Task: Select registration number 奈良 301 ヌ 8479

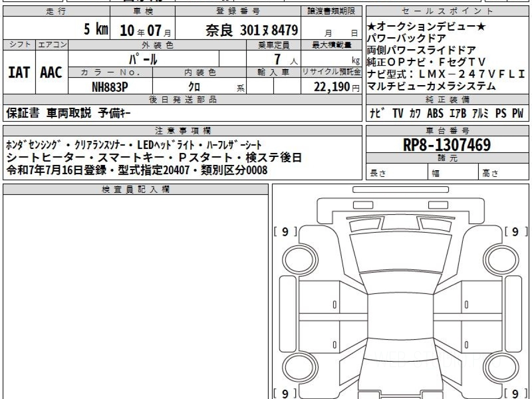Action: coord(251,30)
